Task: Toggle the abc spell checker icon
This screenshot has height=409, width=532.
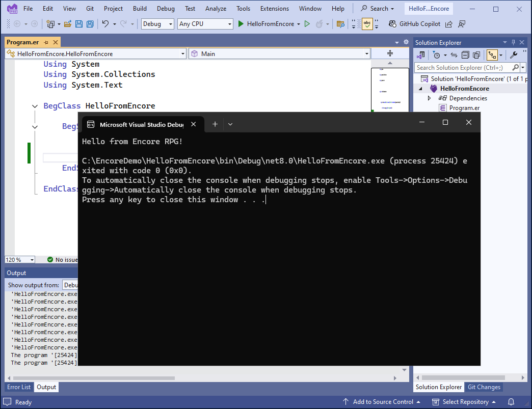Action: coord(367,24)
